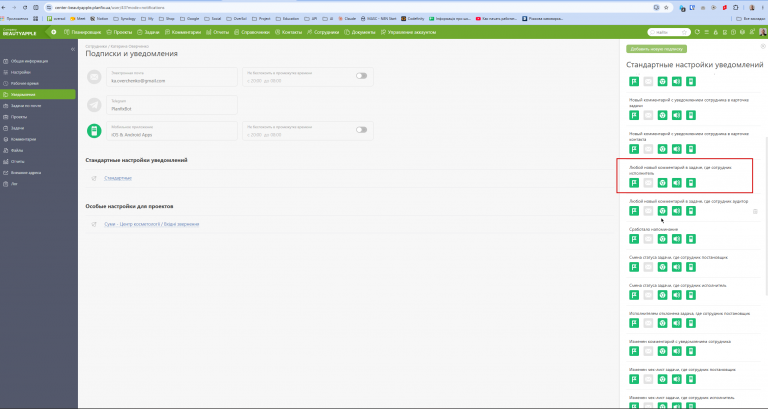This screenshot has height=409, width=768.
Task: Click the email address field 'ka.overchenko@gmail.com'
Action: pos(172,77)
